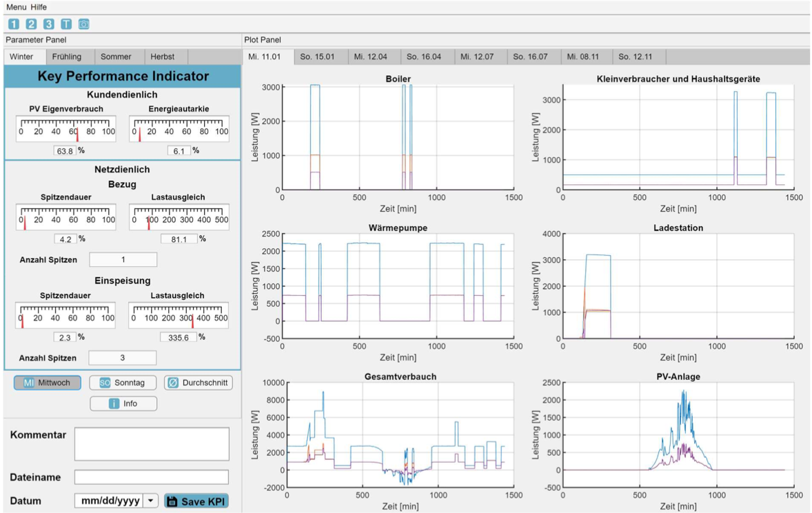Click the camera screenshot icon
The image size is (812, 513).
[83, 24]
